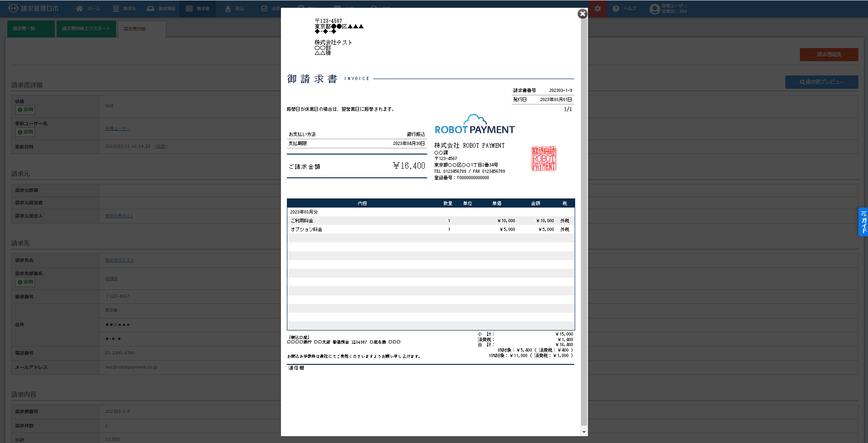Click the 請求書プレビュー button
This screenshot has height=443, width=868.
pyautogui.click(x=821, y=82)
